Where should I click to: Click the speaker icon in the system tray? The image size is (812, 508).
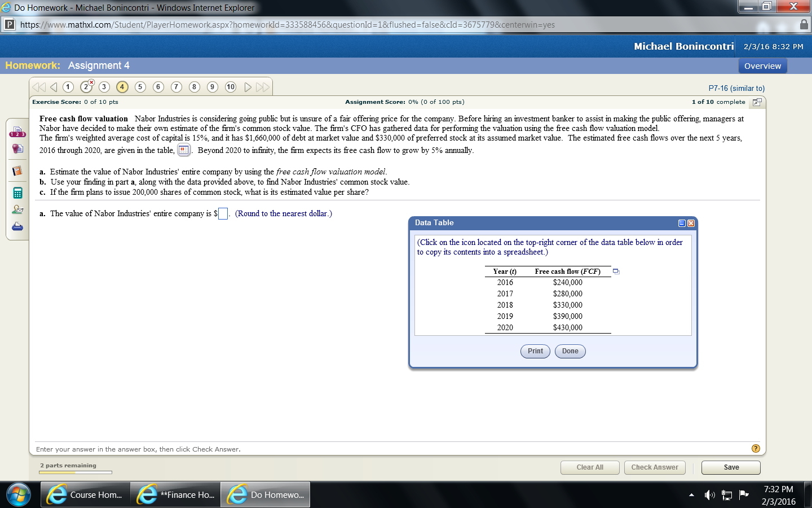click(709, 494)
